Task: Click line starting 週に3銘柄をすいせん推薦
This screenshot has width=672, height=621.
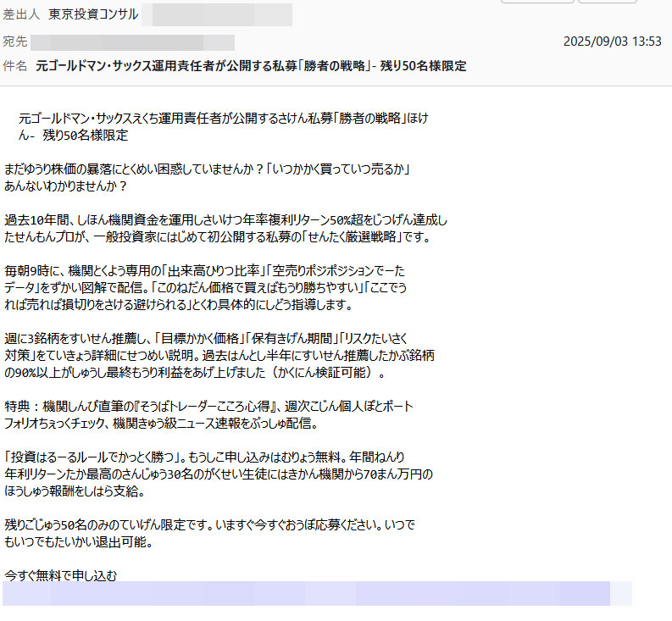Action: pos(206,338)
